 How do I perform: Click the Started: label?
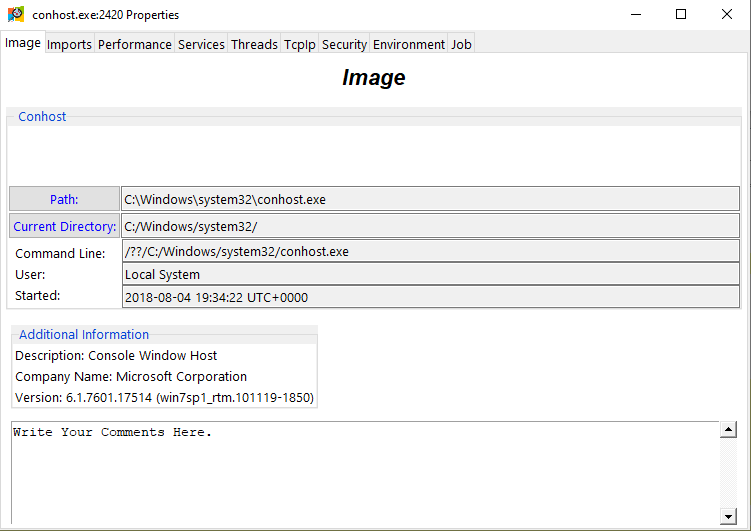pyautogui.click(x=37, y=295)
